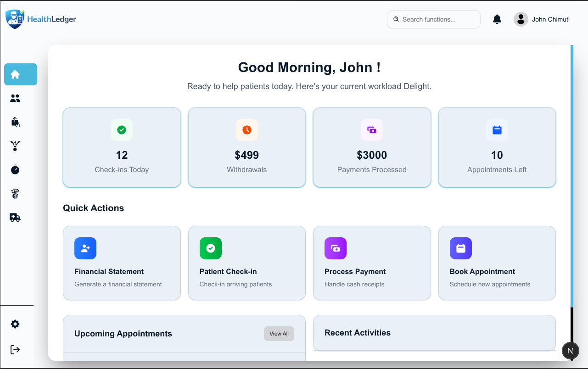
Task: Click the ambulance icon in the sidebar
Action: click(15, 218)
